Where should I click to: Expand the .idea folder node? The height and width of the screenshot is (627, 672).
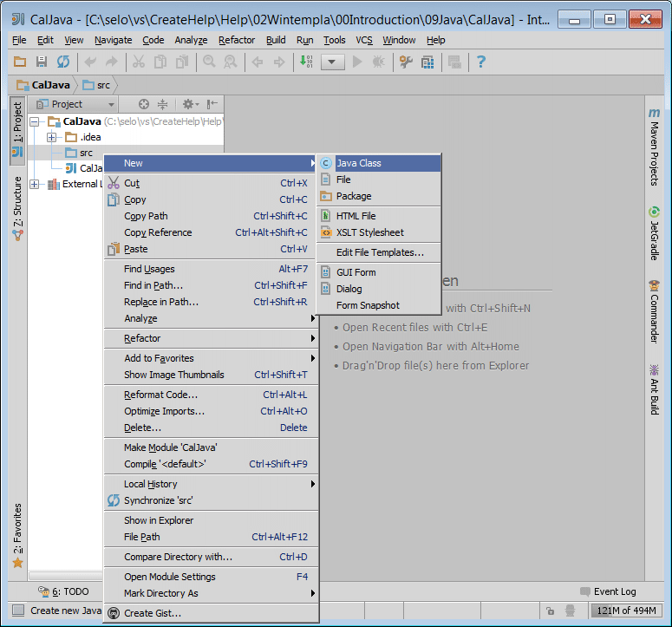point(51,138)
